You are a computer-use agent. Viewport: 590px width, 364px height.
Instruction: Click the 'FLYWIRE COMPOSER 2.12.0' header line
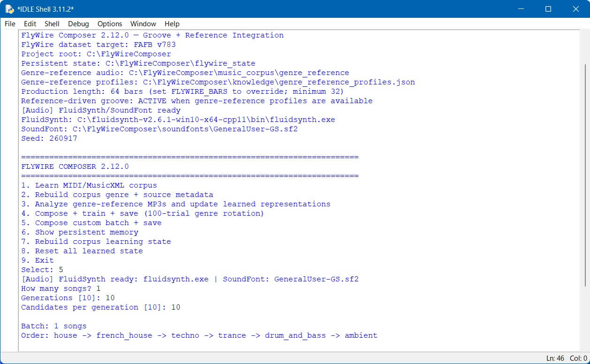point(75,167)
